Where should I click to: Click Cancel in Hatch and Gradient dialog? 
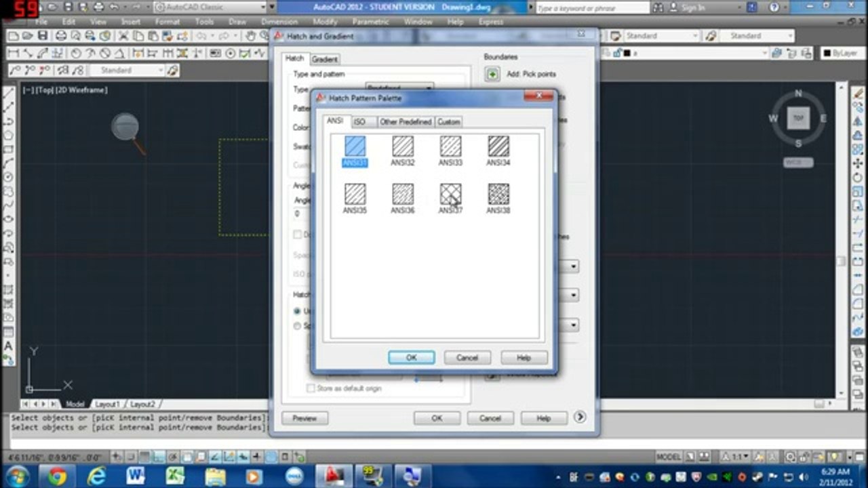[490, 418]
